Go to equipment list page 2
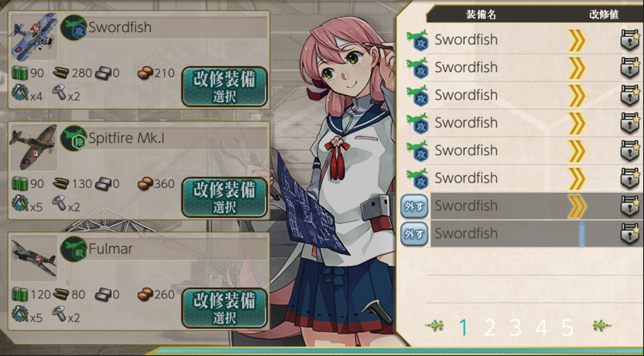This screenshot has height=356, width=644. pos(490,327)
